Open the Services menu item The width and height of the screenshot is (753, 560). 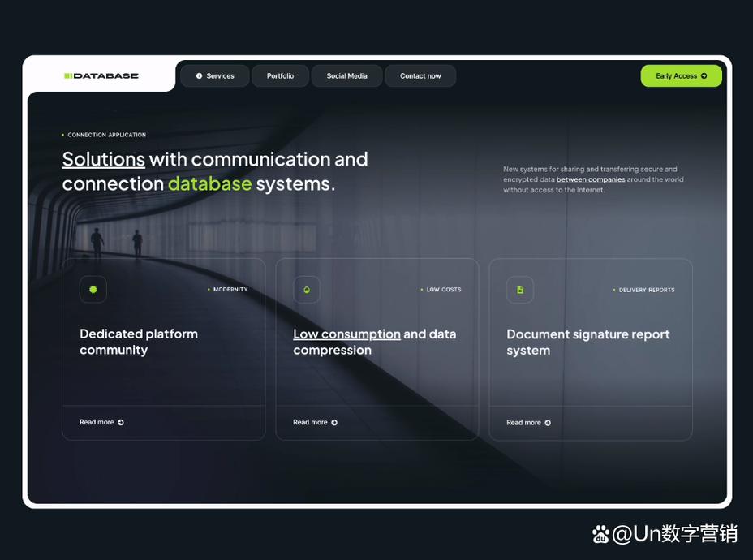215,75
